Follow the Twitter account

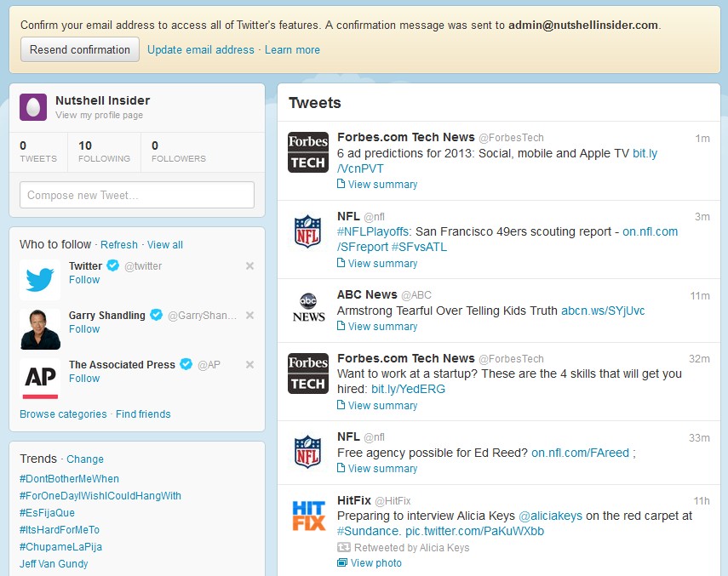(x=84, y=280)
